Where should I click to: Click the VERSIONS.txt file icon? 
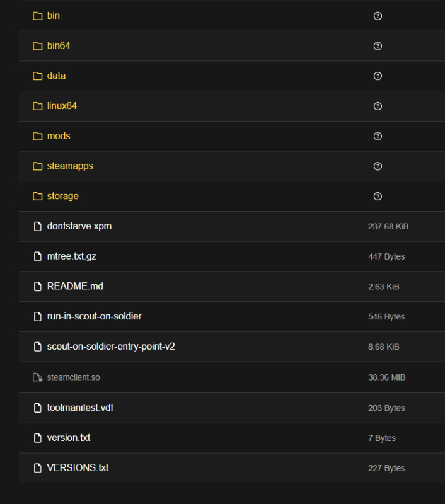click(x=37, y=468)
